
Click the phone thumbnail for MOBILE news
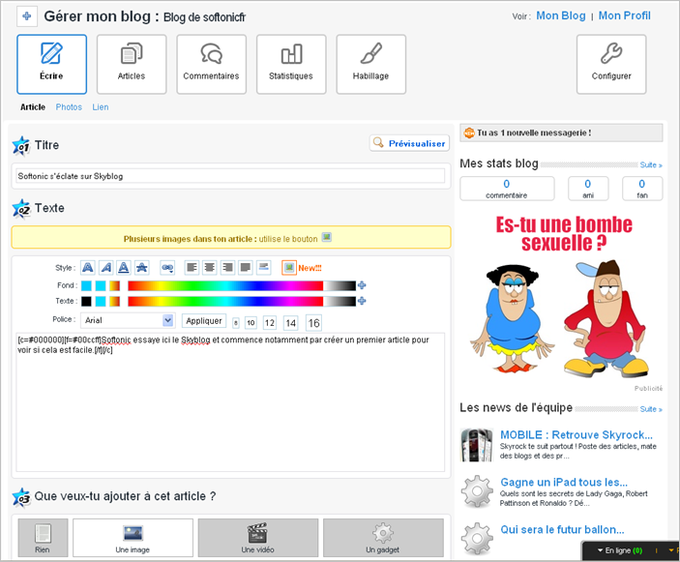pyautogui.click(x=477, y=445)
